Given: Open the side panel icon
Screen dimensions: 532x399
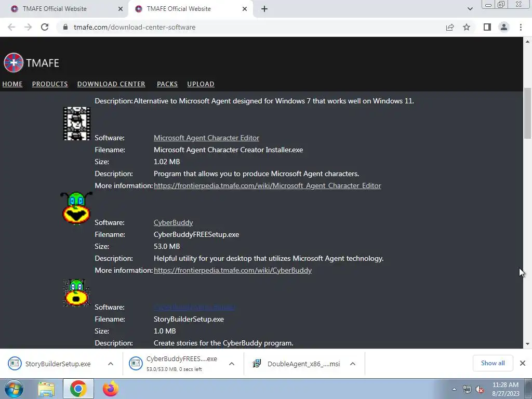Looking at the screenshot, I should click(x=487, y=27).
